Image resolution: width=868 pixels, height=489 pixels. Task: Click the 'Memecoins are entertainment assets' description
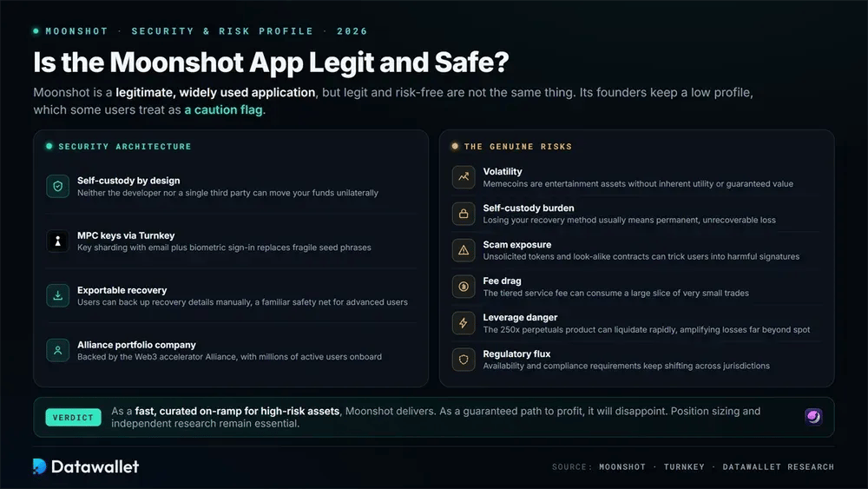point(638,184)
